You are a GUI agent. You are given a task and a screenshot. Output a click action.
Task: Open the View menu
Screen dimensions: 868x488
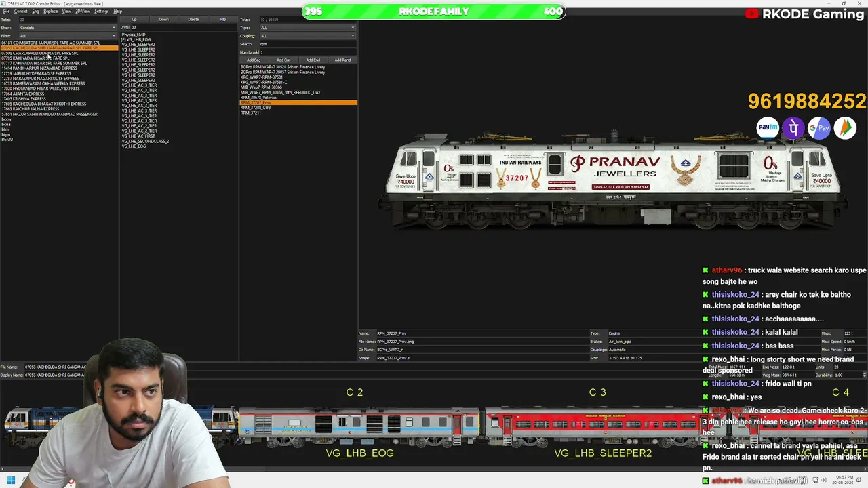(x=66, y=12)
